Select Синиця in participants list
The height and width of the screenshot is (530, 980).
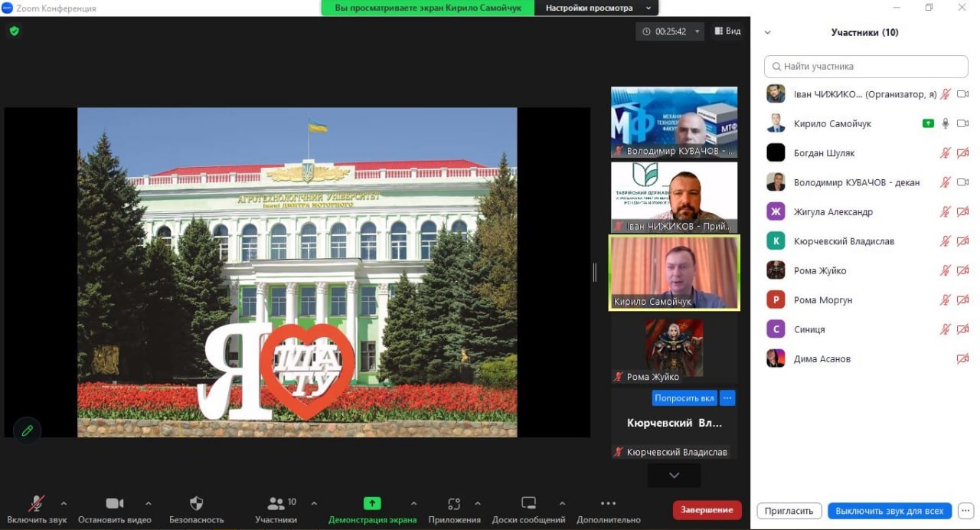[x=866, y=329]
